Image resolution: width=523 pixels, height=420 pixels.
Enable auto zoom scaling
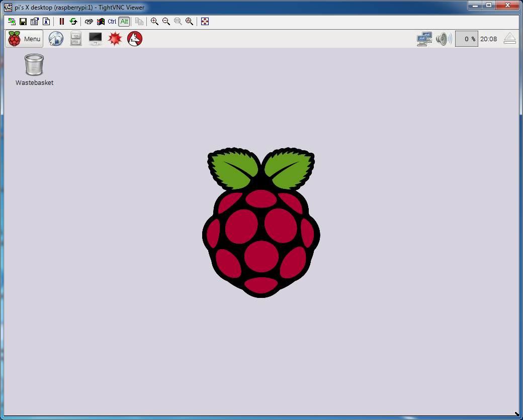click(x=190, y=22)
